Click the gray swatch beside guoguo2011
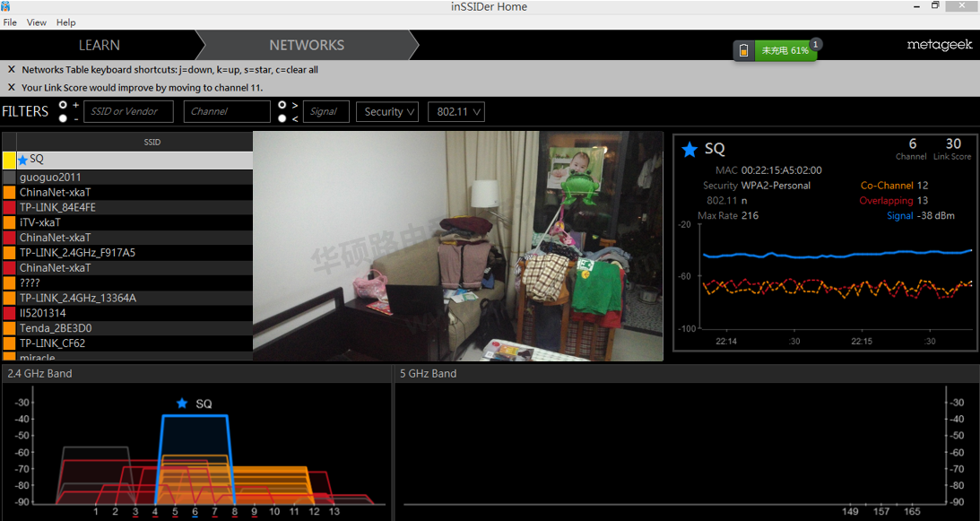 click(9, 177)
